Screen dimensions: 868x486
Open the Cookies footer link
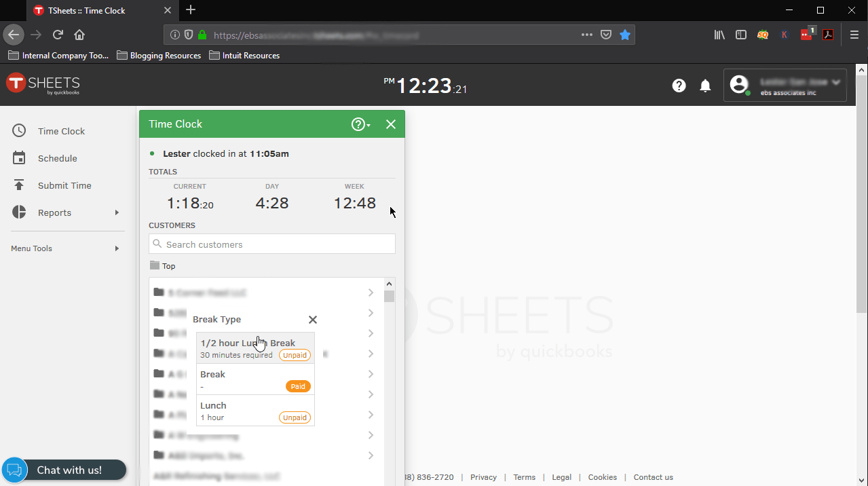603,477
